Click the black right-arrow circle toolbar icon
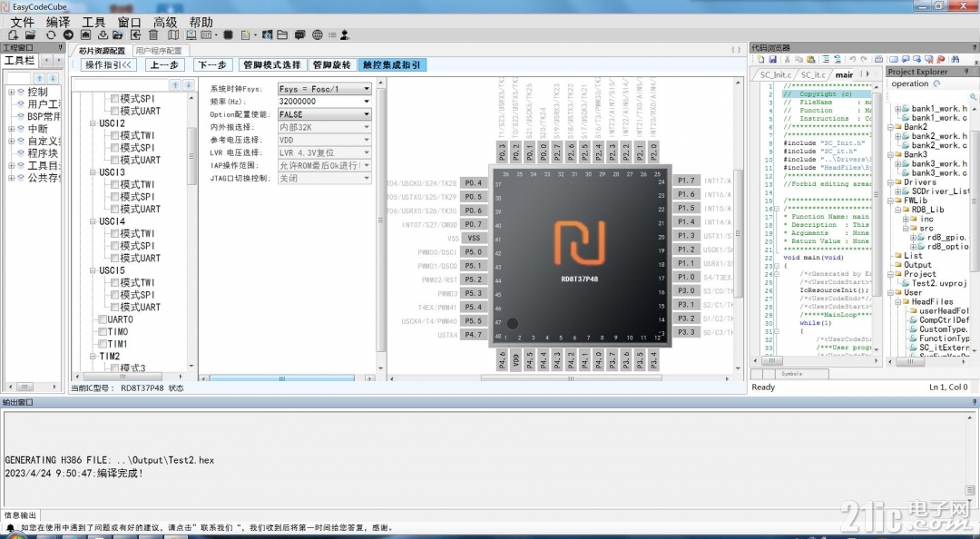This screenshot has height=539, width=980. (68, 35)
